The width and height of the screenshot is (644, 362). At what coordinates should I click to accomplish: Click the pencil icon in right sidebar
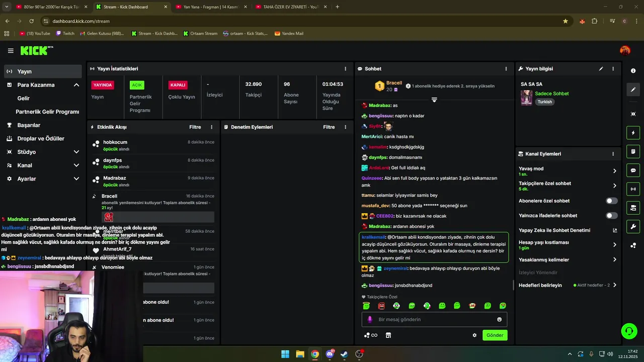[x=633, y=89]
